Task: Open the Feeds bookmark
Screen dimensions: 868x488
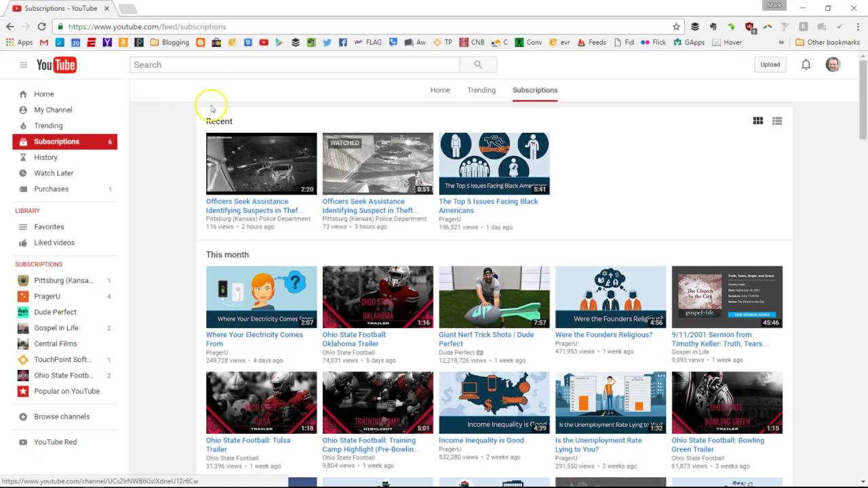Action: (x=591, y=42)
